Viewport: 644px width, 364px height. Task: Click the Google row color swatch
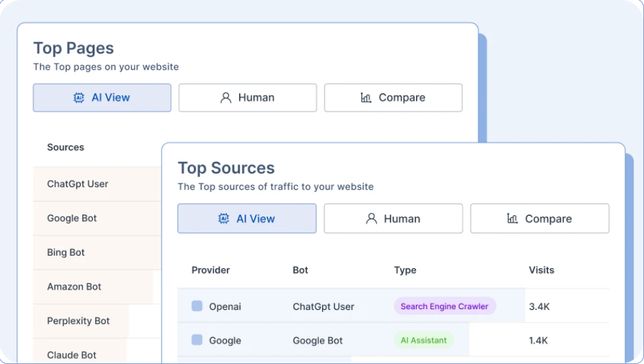(x=197, y=340)
